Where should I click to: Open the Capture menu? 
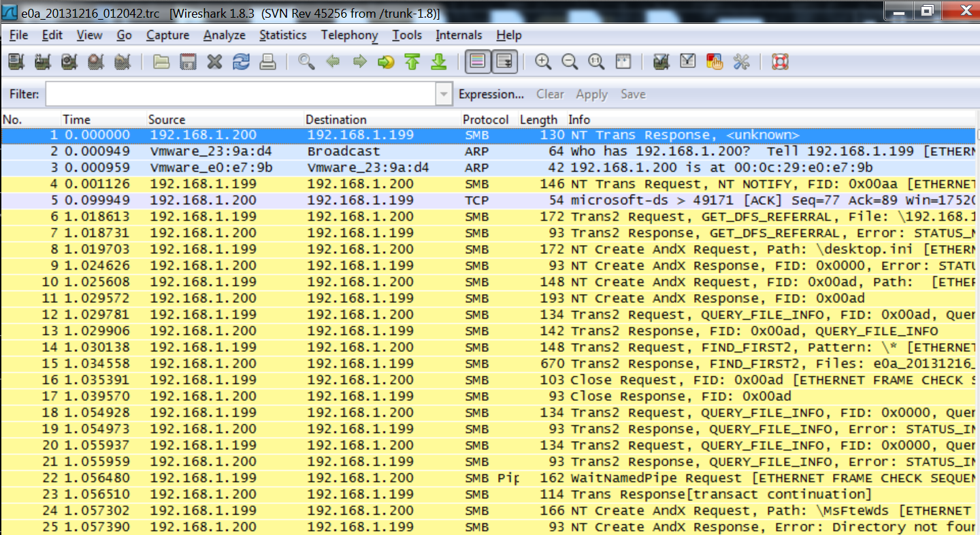pos(169,35)
